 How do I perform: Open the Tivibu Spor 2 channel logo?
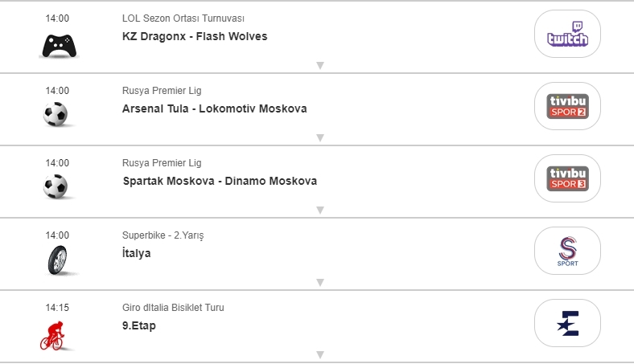click(567, 107)
